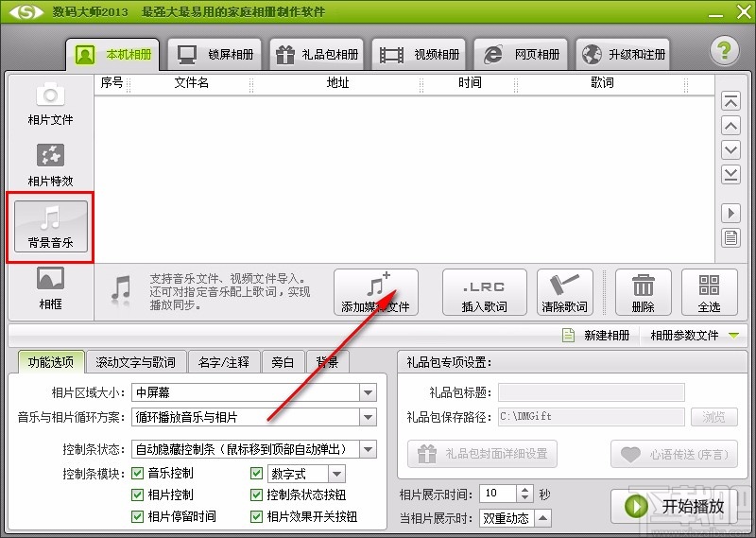This screenshot has width=756, height=538.
Task: Click the 浏览 browse button
Action: 714,417
